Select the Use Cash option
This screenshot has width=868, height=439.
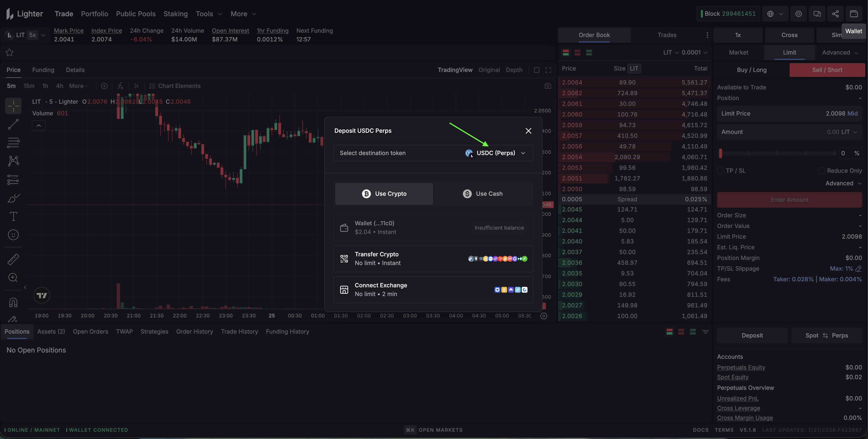click(483, 194)
